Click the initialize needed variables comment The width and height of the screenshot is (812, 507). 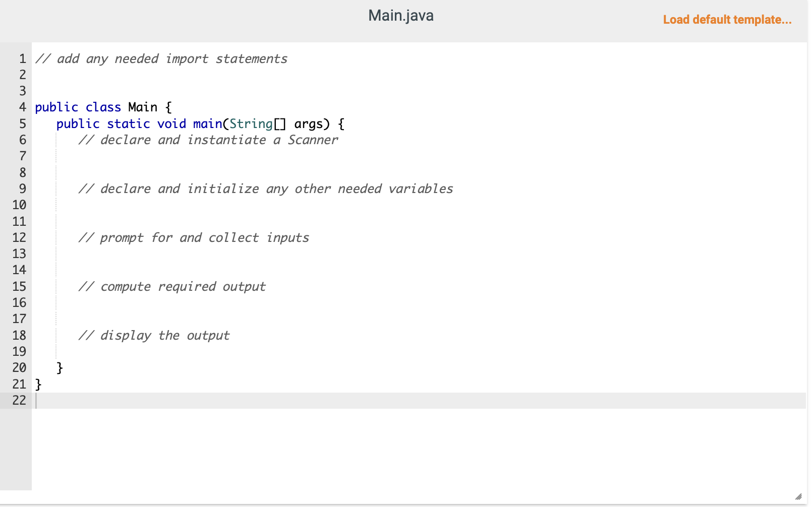point(266,188)
